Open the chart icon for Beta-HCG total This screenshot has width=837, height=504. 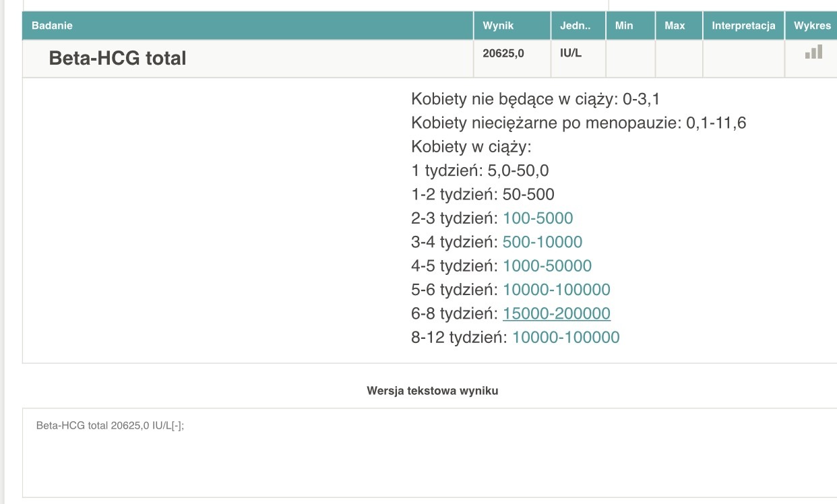pyautogui.click(x=813, y=52)
